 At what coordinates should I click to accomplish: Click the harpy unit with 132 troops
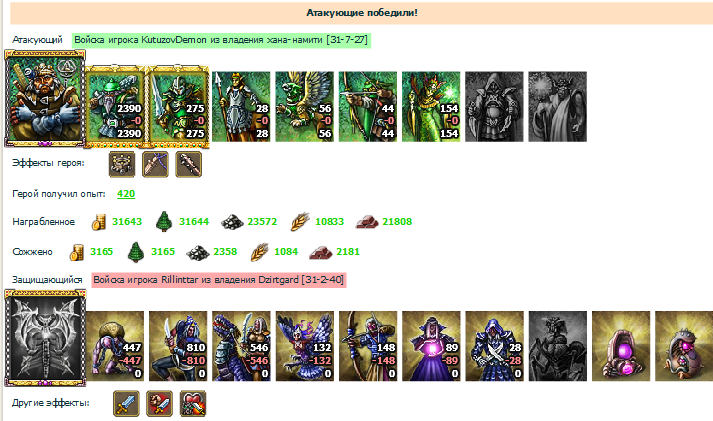click(x=305, y=346)
